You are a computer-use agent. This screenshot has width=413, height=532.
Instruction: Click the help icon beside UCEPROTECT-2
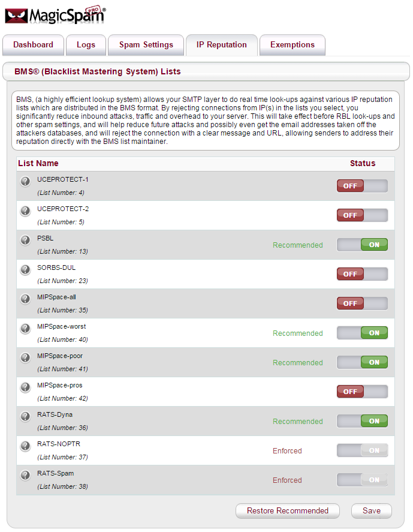point(25,211)
